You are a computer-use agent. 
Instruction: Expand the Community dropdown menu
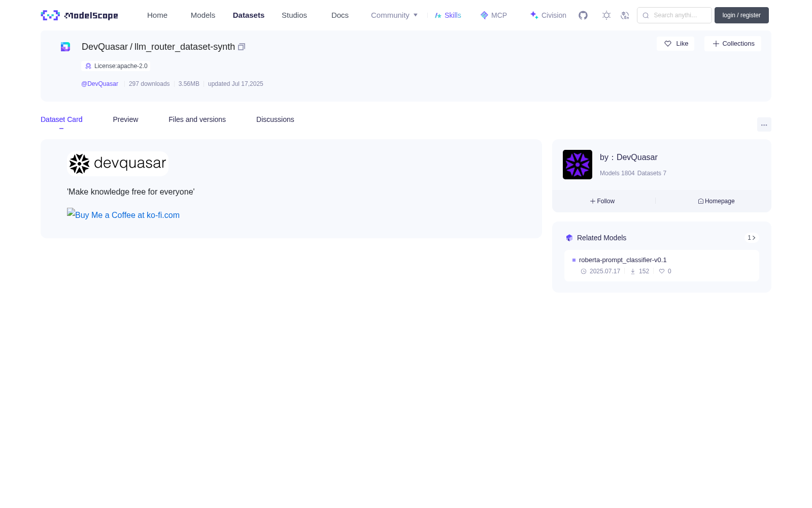pos(394,15)
